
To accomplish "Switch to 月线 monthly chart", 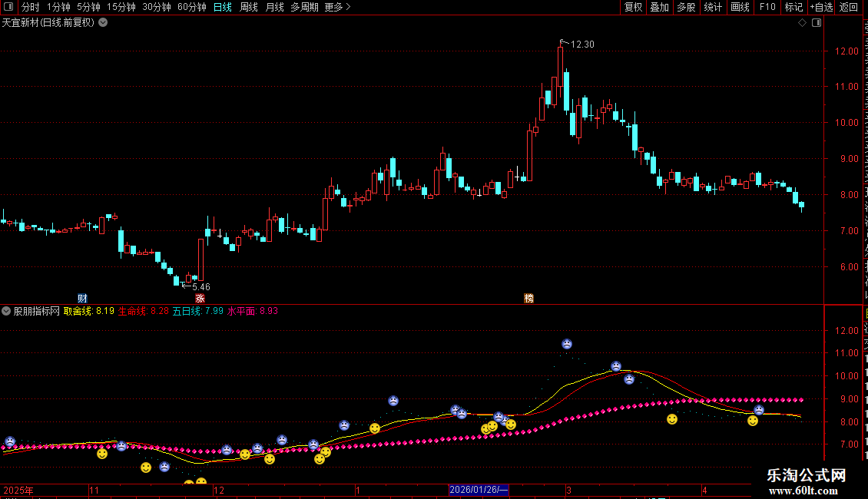I will pos(274,7).
